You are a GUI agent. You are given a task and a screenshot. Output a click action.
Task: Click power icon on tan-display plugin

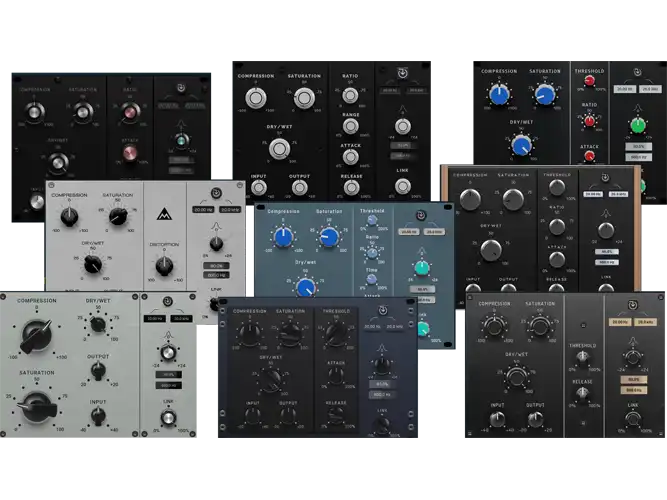[633, 305]
